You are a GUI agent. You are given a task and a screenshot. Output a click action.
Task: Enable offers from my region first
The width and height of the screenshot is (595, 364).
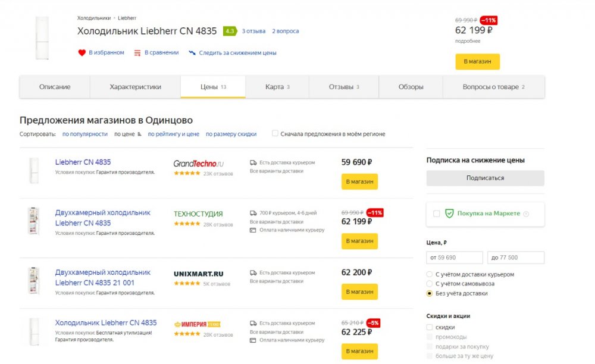(x=275, y=134)
